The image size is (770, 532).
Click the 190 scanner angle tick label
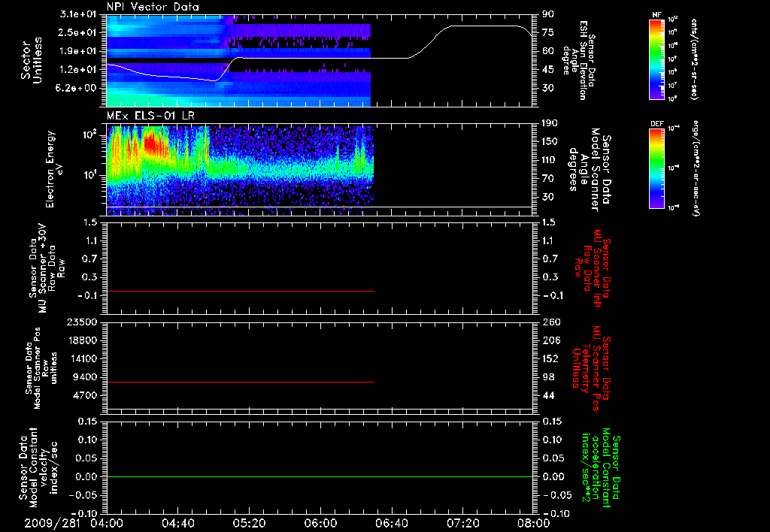(551, 123)
